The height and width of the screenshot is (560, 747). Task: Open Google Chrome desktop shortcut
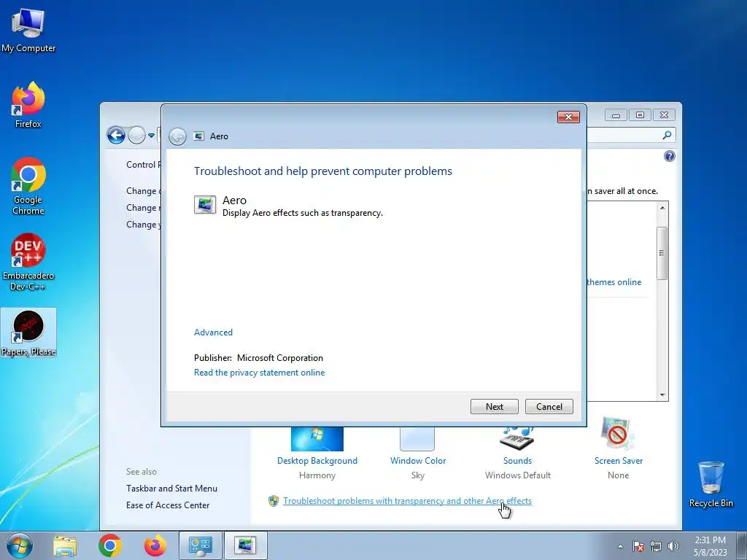(x=28, y=186)
